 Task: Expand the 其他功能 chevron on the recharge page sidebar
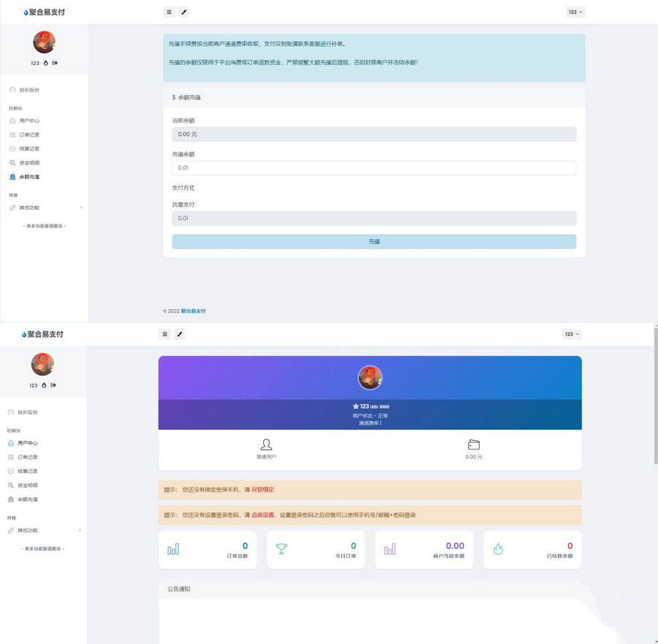coord(81,208)
